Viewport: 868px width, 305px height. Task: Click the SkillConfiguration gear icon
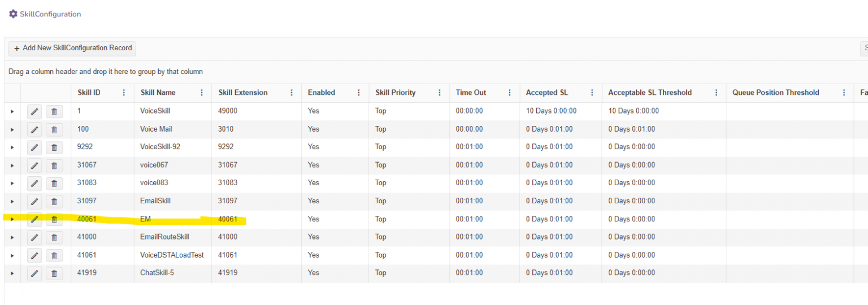coord(13,14)
